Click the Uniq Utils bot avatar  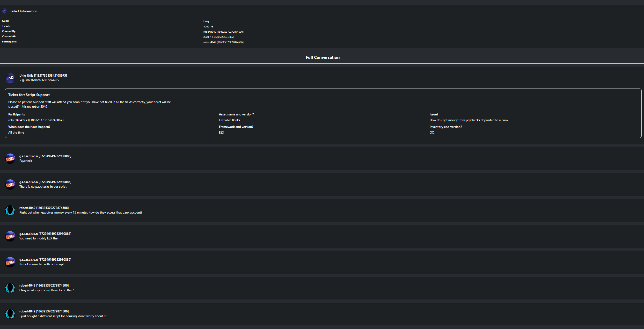pos(10,78)
